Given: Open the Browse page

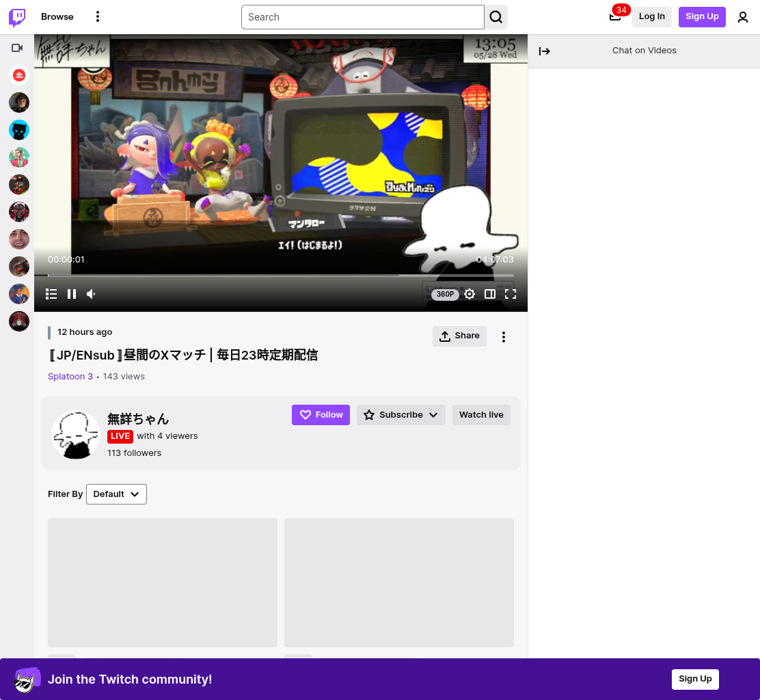Looking at the screenshot, I should click(x=57, y=16).
